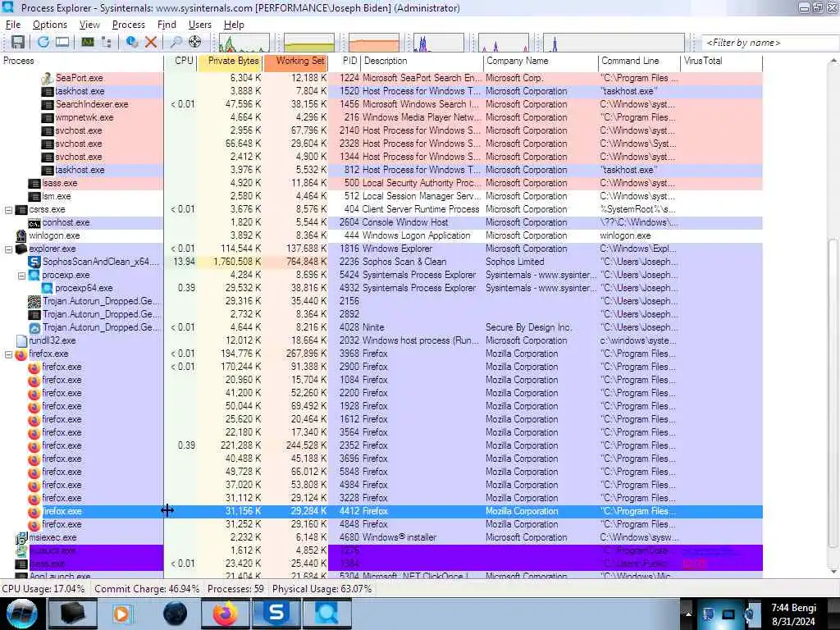Open the red VirusTotal result link
Image resolution: width=840 pixels, height=630 pixels.
[694, 564]
